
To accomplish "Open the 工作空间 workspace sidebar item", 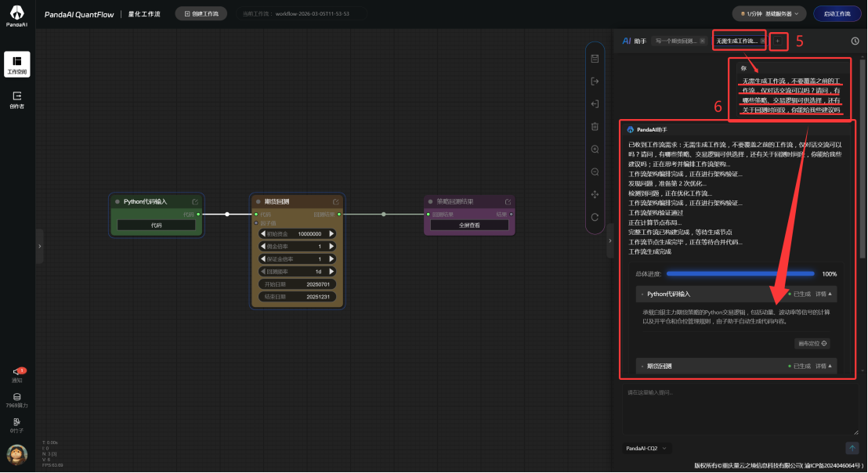I will (16, 64).
